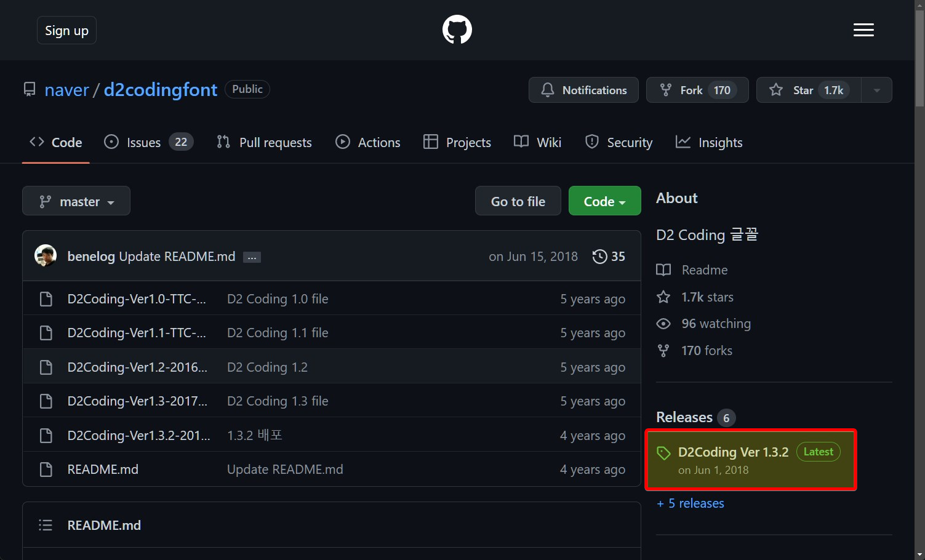Expand the star lists dropdown arrow

(x=877, y=90)
